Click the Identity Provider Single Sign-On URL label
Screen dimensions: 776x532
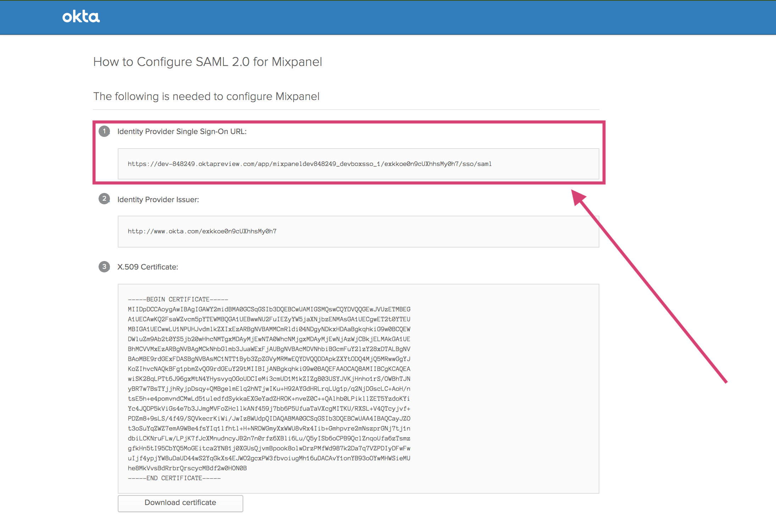[182, 132]
